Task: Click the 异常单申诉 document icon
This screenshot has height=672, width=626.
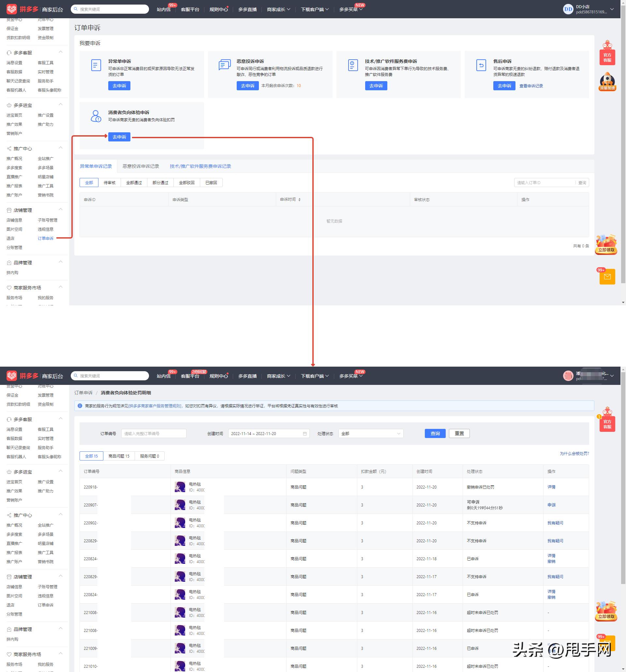Action: [96, 65]
